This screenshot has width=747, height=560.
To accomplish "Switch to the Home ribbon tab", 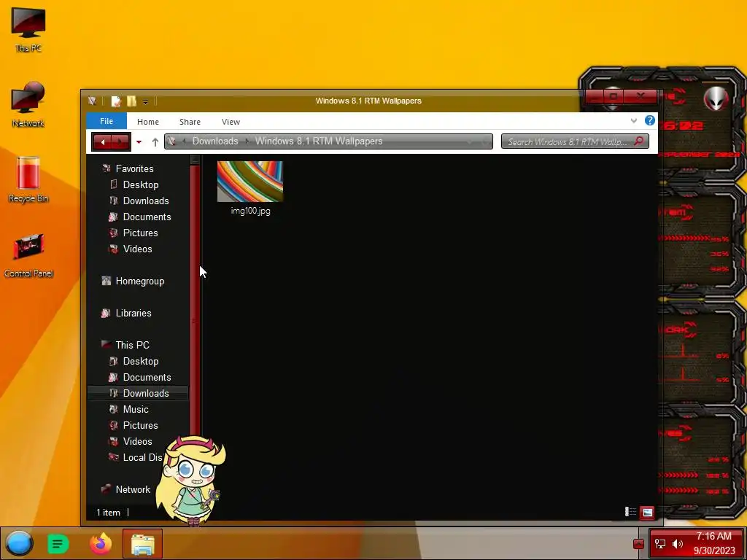I will click(148, 122).
